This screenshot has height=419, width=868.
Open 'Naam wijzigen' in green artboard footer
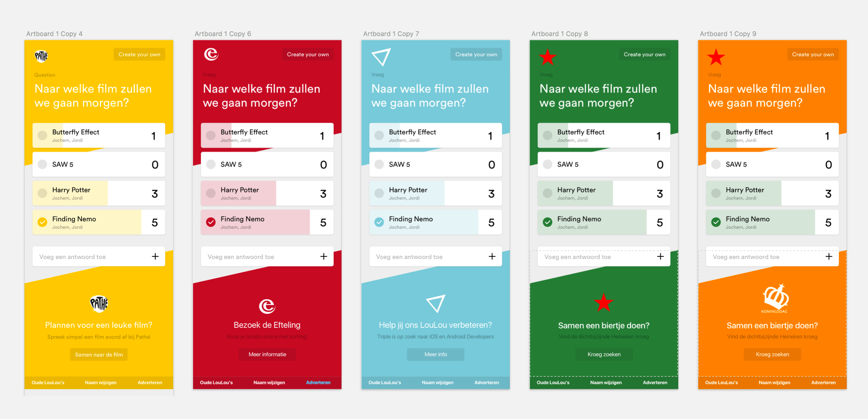point(606,382)
